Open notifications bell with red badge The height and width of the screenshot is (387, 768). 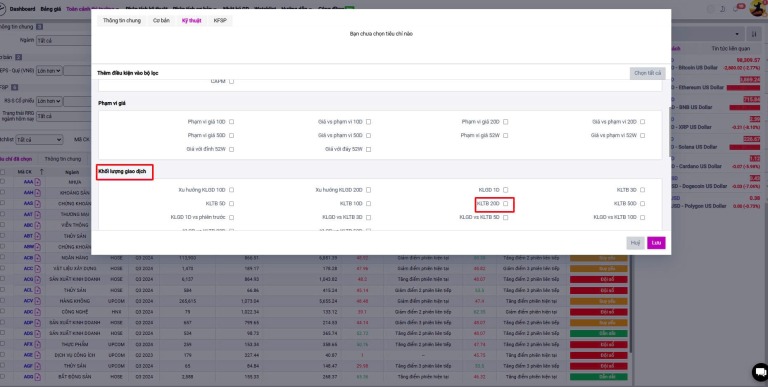737,8
